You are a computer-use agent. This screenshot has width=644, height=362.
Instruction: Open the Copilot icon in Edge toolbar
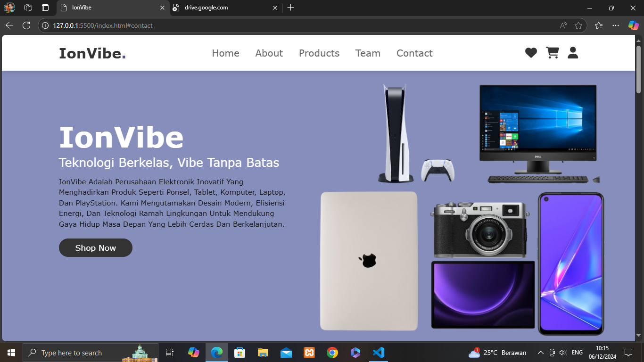click(633, 25)
